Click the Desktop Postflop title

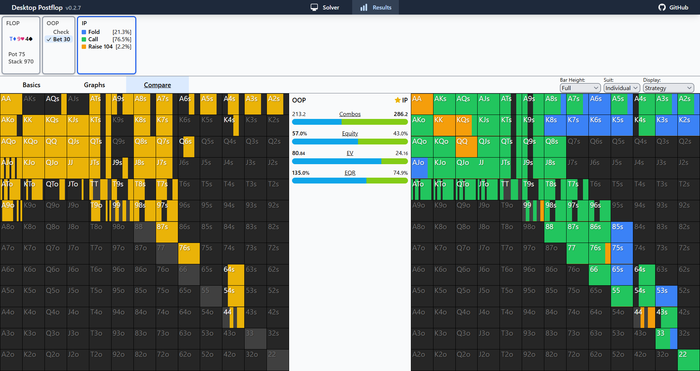tap(37, 7)
